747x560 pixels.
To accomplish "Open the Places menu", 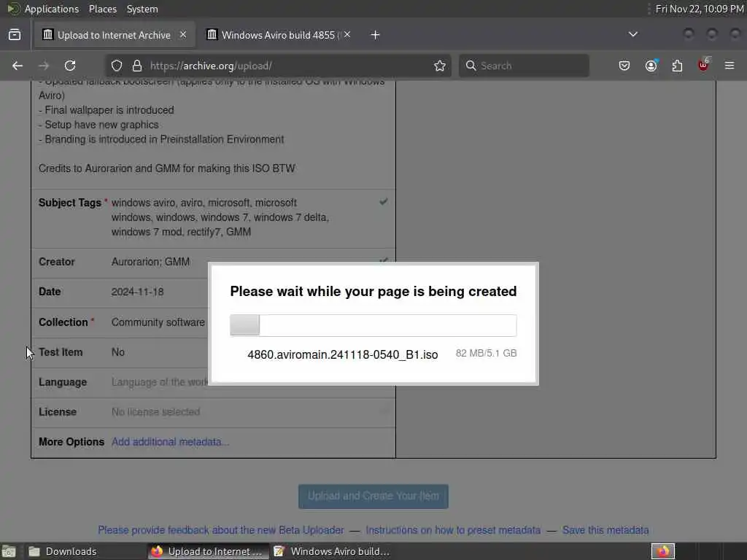I will tap(102, 9).
